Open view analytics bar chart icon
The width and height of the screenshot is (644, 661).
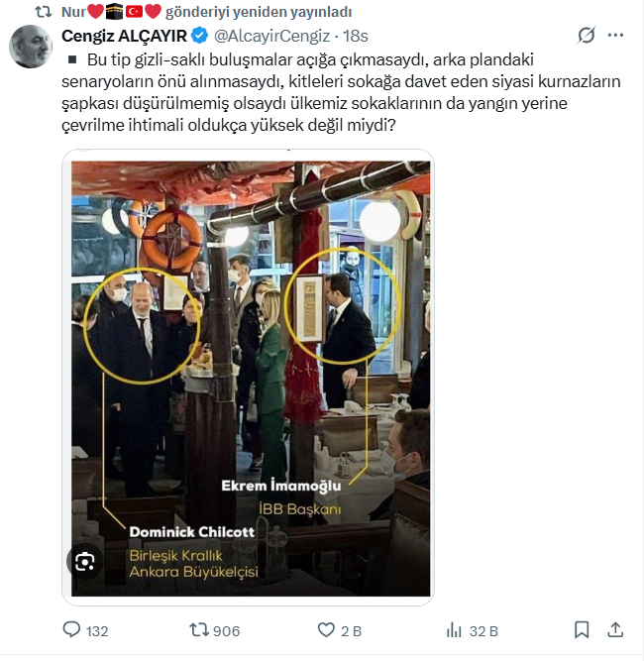[x=455, y=630]
